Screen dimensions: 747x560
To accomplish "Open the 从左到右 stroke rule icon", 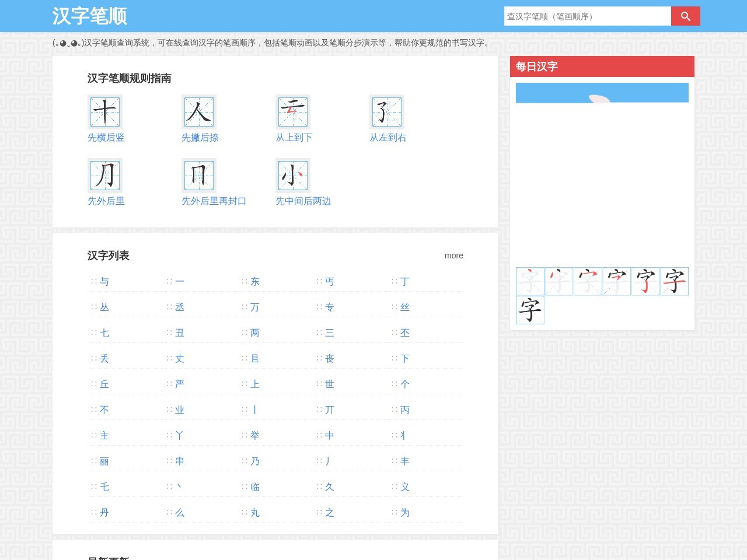I will [387, 111].
